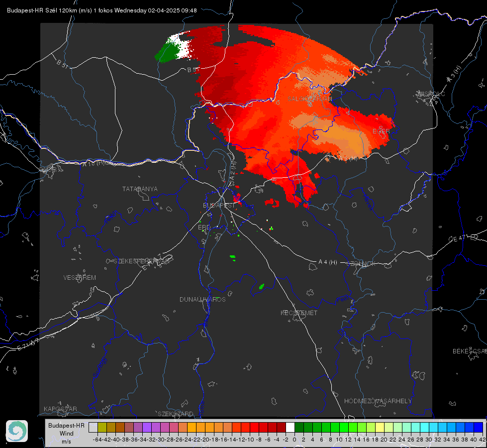Screen dimensions: 487x448
Task: Click the HODMEZOVASARHELY city label
Action: (x=378, y=401)
